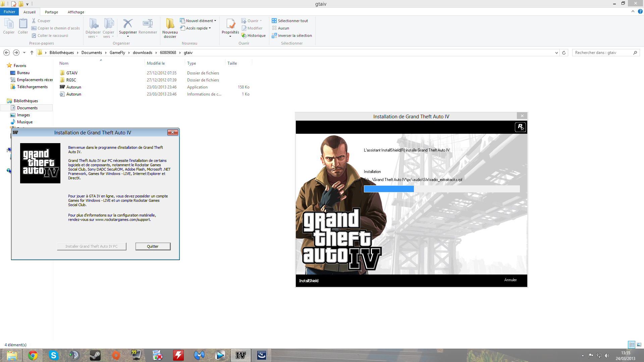Screen dimensions: 644x362
Task: Select Images under Bibliothèques
Action: (x=23, y=115)
